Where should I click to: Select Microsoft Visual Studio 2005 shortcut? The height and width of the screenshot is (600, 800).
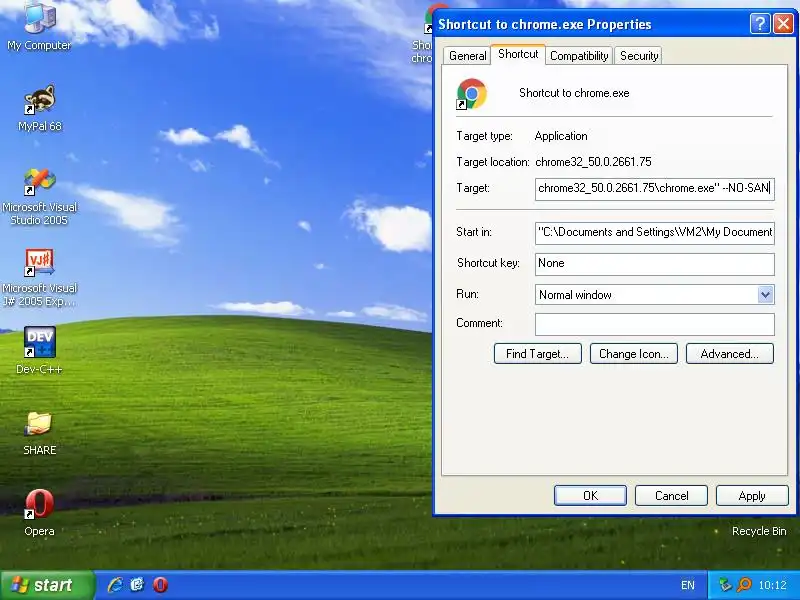point(39,197)
